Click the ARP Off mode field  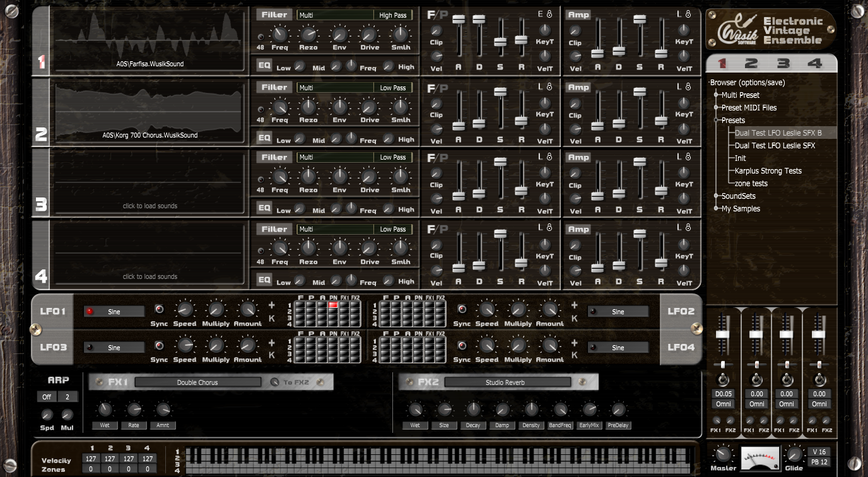47,397
